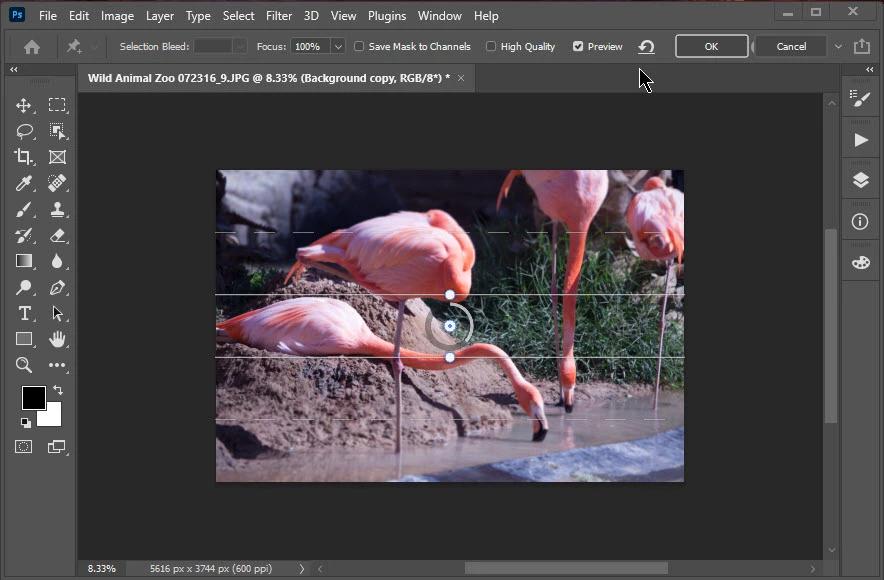Image resolution: width=884 pixels, height=580 pixels.
Task: Select the Horizontal Type tool
Action: pos(24,313)
